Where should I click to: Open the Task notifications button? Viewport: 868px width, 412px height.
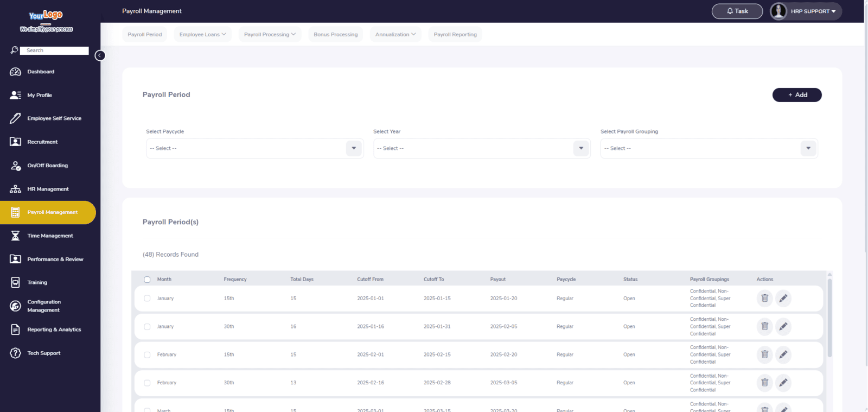click(x=737, y=11)
